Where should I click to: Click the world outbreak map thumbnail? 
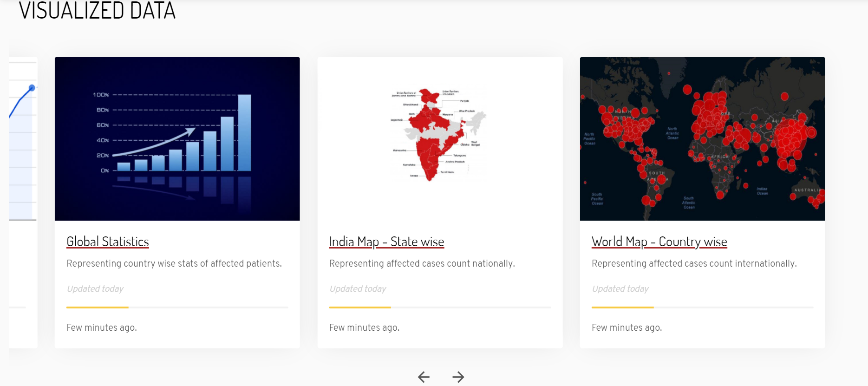[x=702, y=139]
